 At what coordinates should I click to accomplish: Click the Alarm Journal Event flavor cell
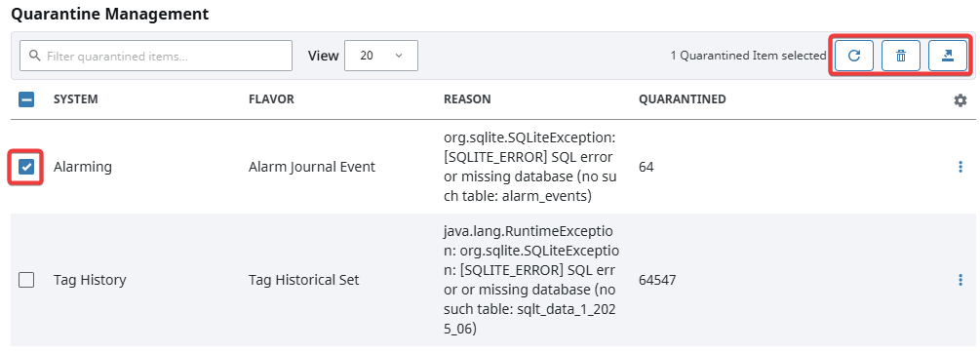tap(312, 167)
